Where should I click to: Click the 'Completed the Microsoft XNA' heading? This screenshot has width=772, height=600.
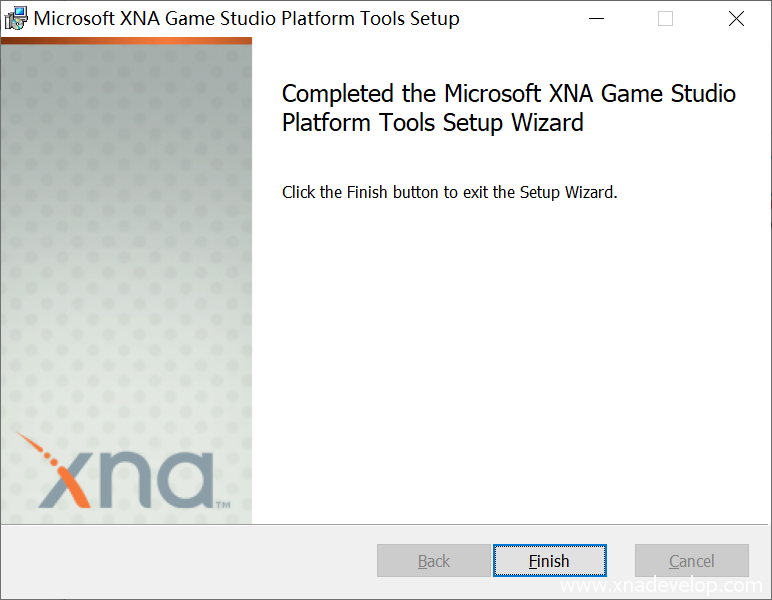[508, 94]
